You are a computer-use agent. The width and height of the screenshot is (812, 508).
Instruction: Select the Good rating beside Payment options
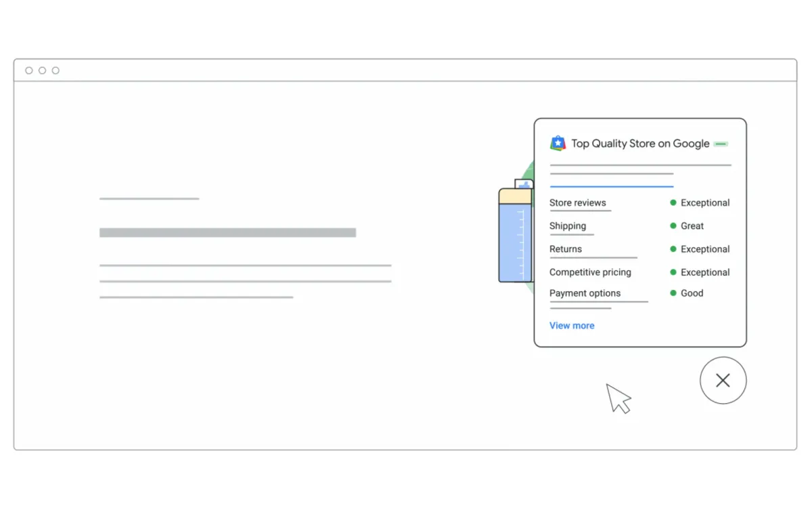(x=692, y=293)
